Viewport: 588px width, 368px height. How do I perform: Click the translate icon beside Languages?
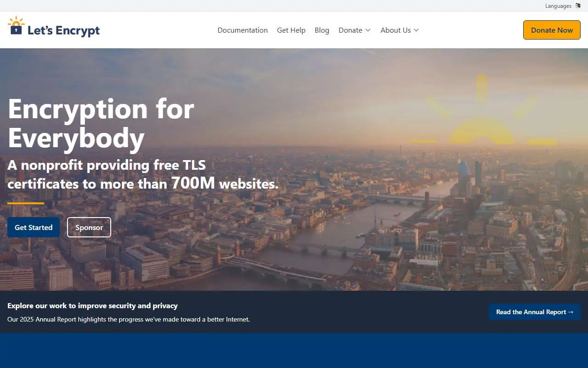pyautogui.click(x=578, y=6)
